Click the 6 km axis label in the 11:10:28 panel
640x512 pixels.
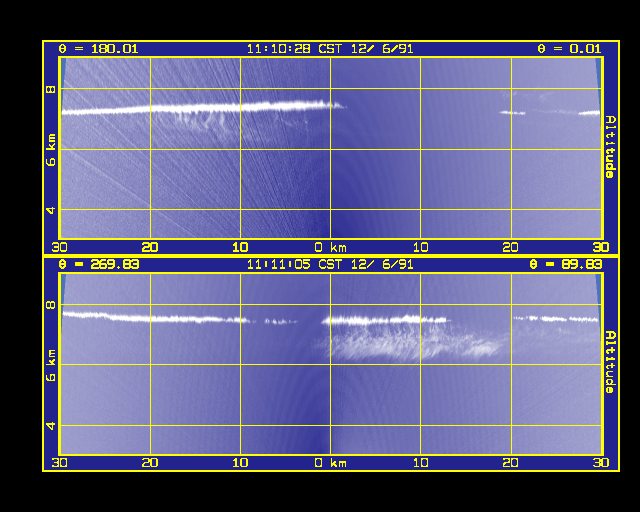[x=51, y=150]
